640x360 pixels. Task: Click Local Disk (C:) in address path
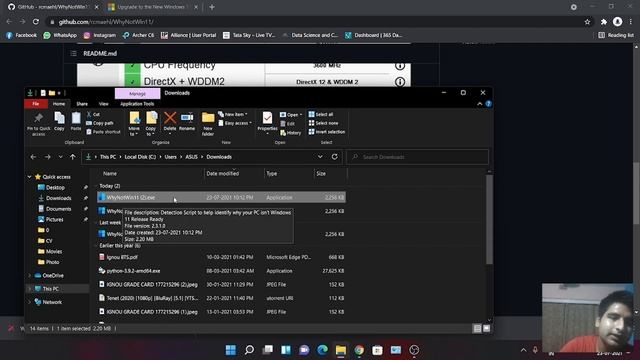(x=140, y=157)
